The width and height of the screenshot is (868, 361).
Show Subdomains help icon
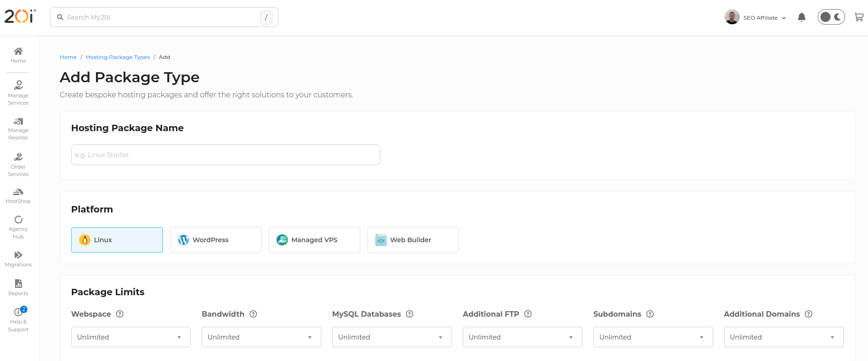coord(650,314)
